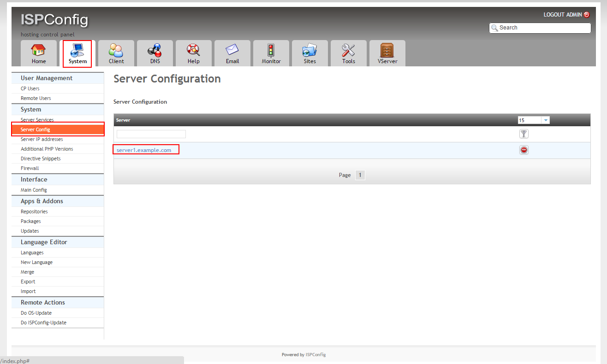Click the Language Editor section heading
The height and width of the screenshot is (364, 607).
58,242
